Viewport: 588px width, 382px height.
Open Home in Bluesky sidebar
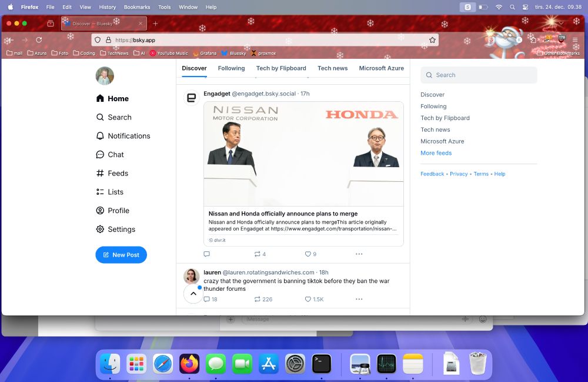point(112,98)
